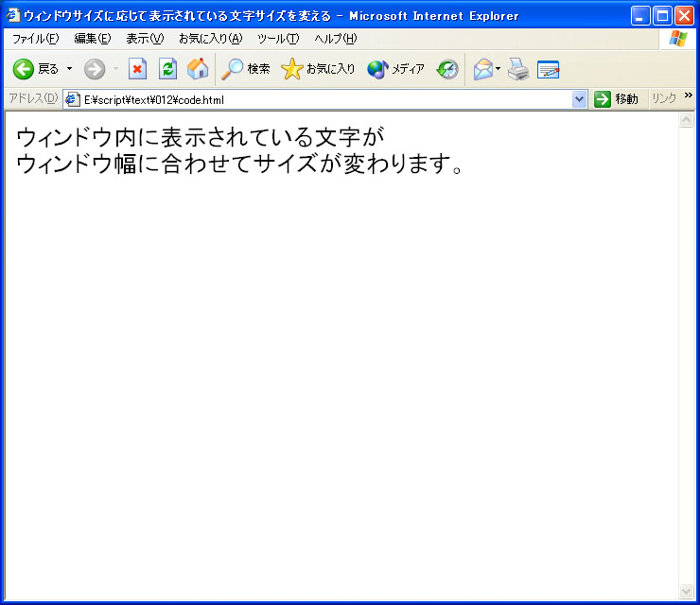
Task: Click text line ウィンドウ内に表示されている文字が
Action: pyautogui.click(x=200, y=137)
